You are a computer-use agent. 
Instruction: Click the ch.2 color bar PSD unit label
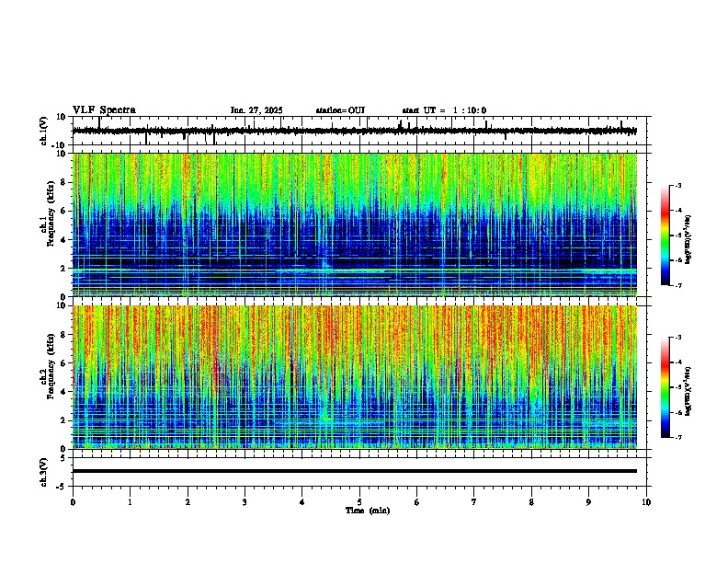pyautogui.click(x=688, y=392)
